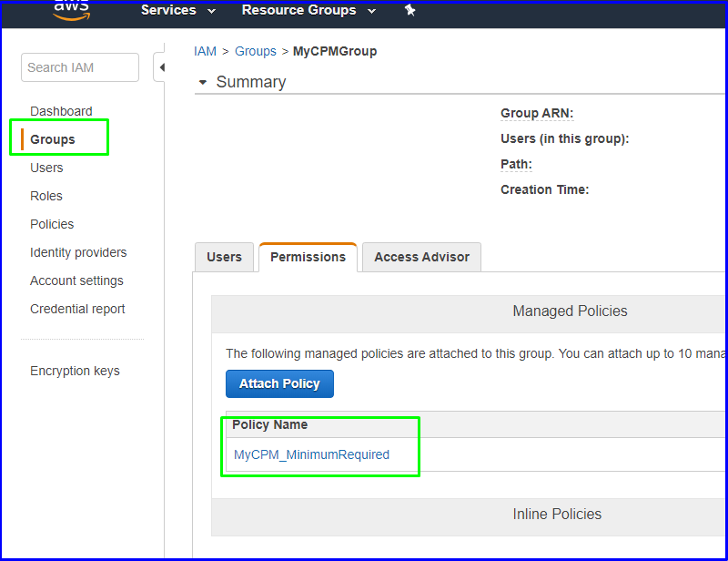The image size is (728, 561).
Task: Click into the Search IAM field
Action: 80,67
